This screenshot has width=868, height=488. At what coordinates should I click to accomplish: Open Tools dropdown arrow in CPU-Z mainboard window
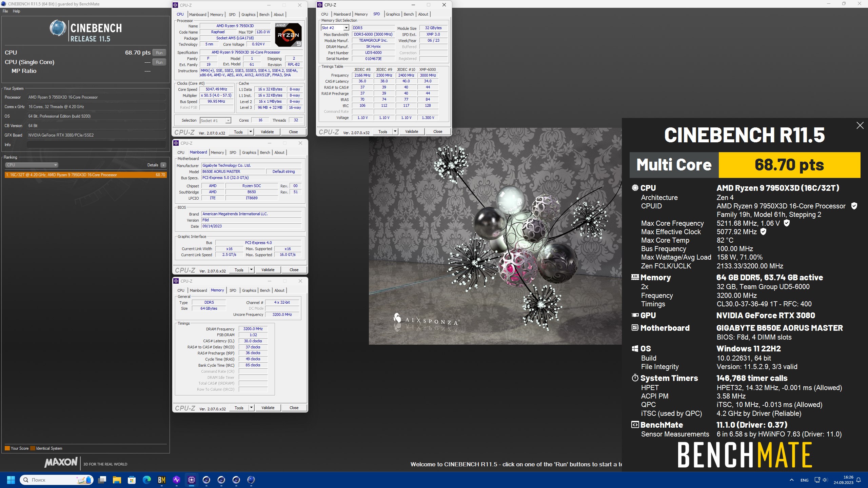click(251, 270)
